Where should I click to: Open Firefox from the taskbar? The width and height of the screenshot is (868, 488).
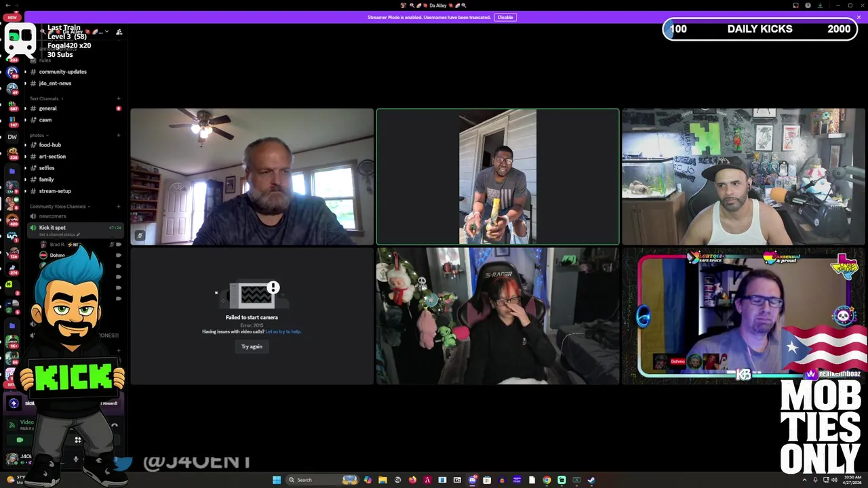coord(412,480)
